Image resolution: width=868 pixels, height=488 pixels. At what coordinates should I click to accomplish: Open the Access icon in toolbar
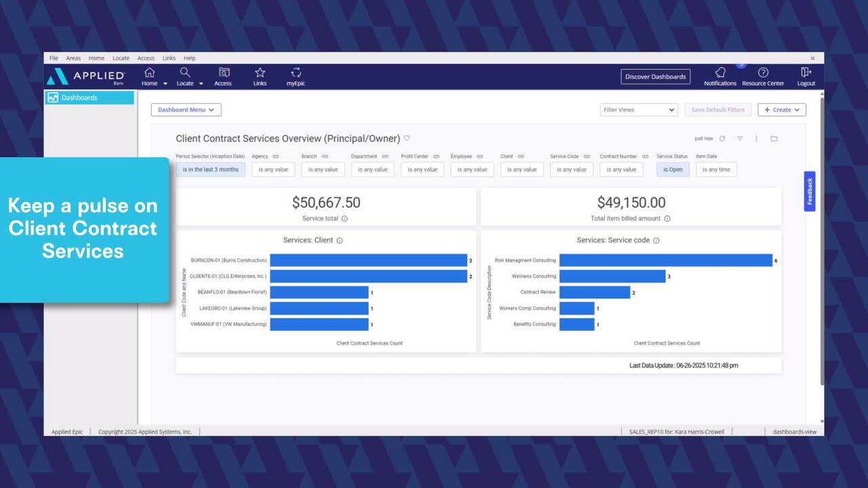[223, 73]
